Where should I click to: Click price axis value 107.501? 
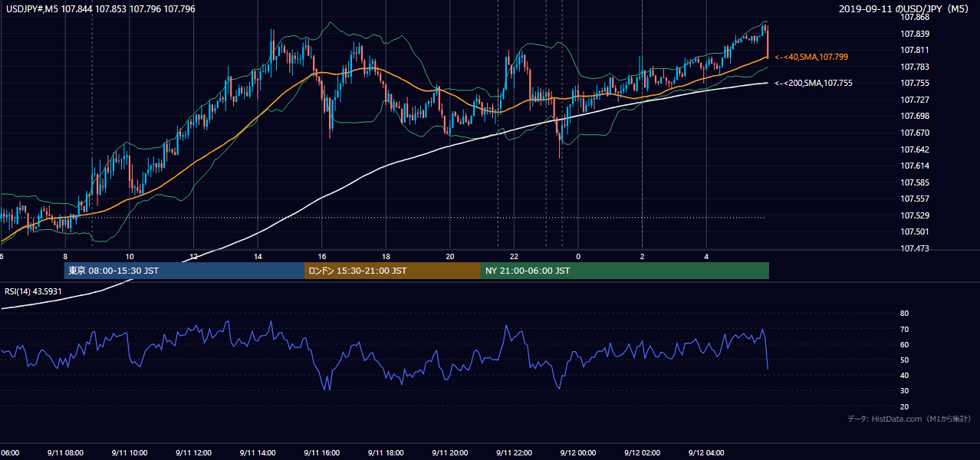(915, 232)
